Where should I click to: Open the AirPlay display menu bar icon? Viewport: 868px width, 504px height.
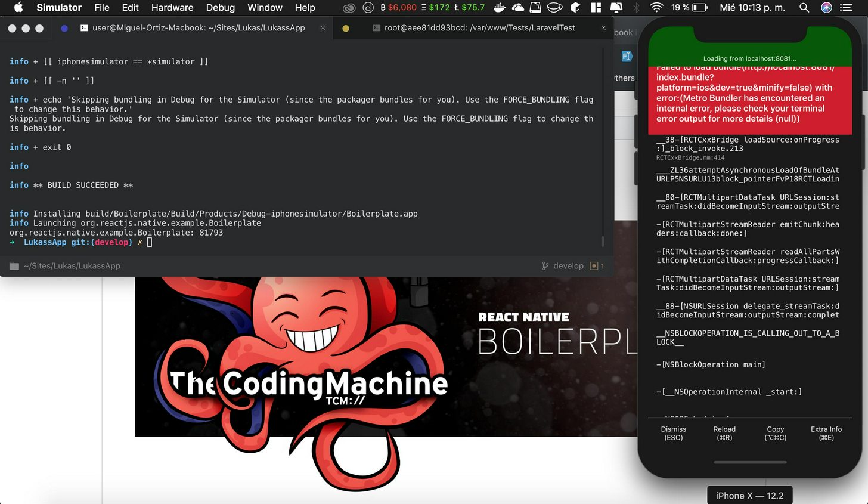(616, 8)
